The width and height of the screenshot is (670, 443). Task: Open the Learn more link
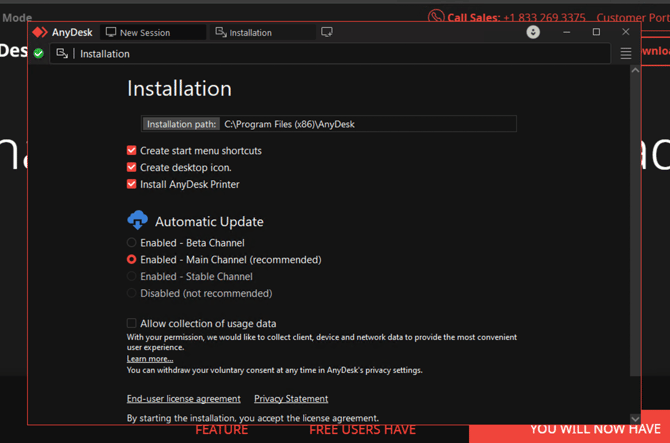tap(150, 359)
